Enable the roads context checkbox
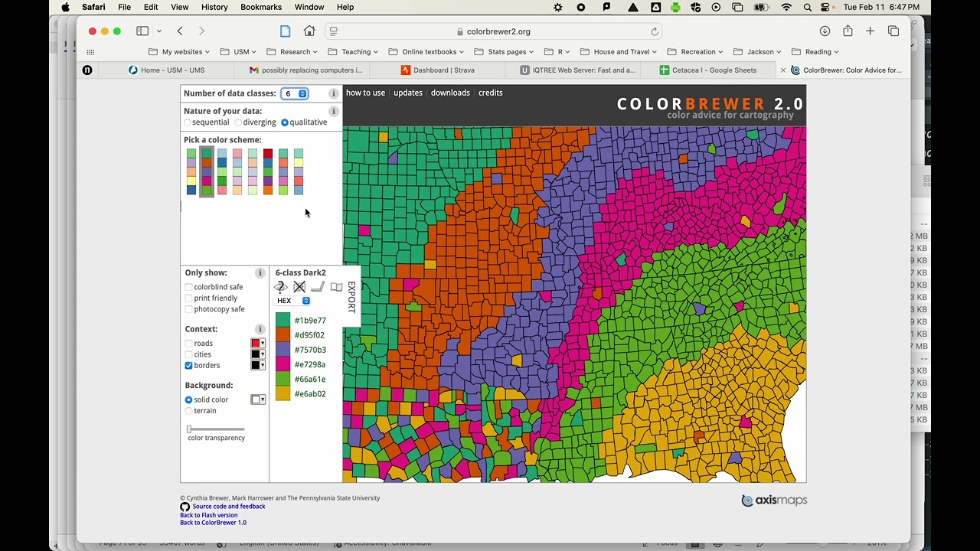The height and width of the screenshot is (551, 980). pyautogui.click(x=188, y=344)
